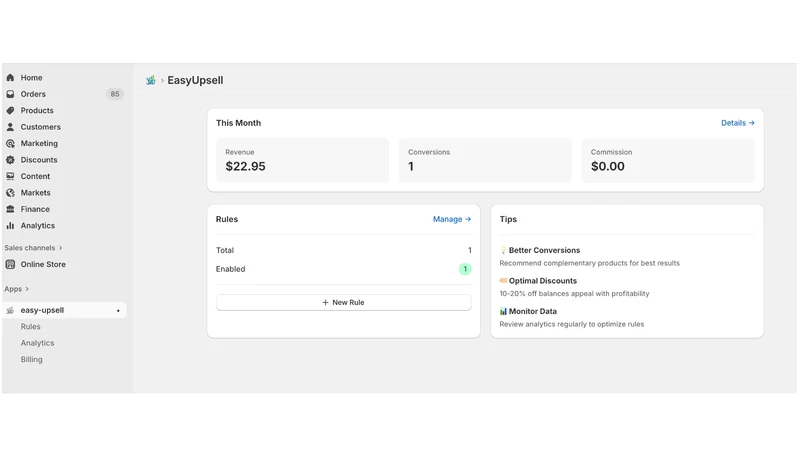Click the Online Store storefront icon
The image size is (800, 450).
point(10,264)
